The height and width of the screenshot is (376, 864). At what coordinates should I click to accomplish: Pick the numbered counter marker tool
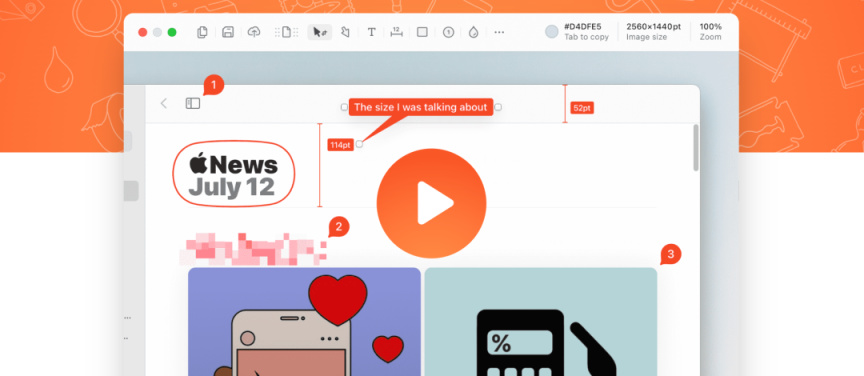pyautogui.click(x=448, y=33)
